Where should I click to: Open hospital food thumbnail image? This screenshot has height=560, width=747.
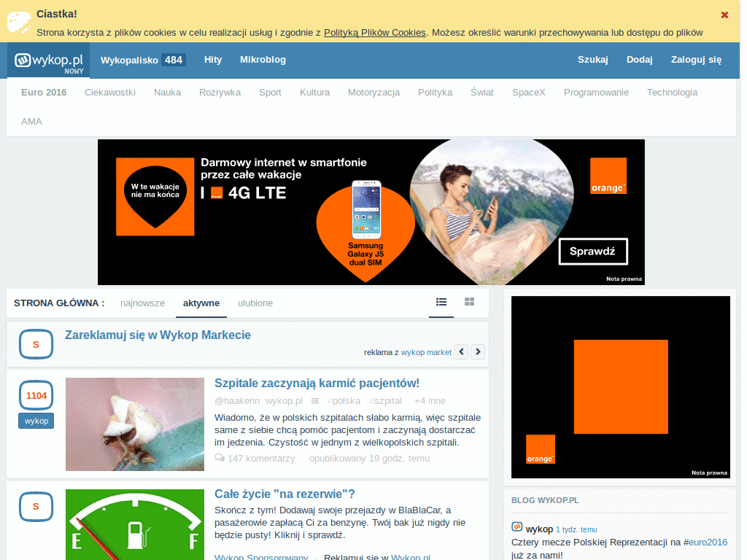135,424
